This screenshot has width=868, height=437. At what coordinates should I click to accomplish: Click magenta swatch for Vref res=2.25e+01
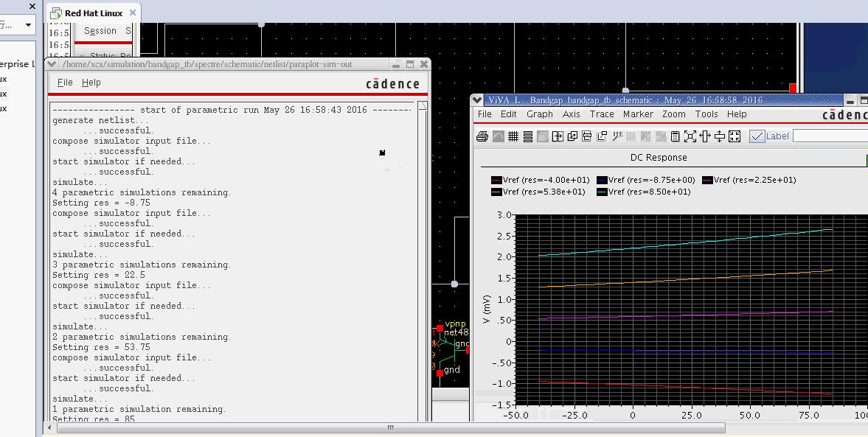tap(707, 181)
